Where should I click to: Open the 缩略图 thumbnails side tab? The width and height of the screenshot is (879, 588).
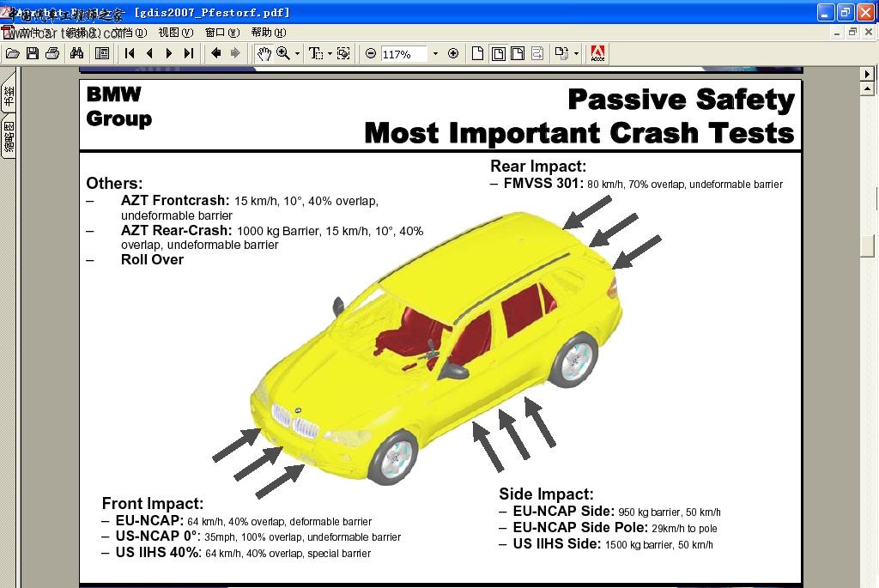coord(9,136)
